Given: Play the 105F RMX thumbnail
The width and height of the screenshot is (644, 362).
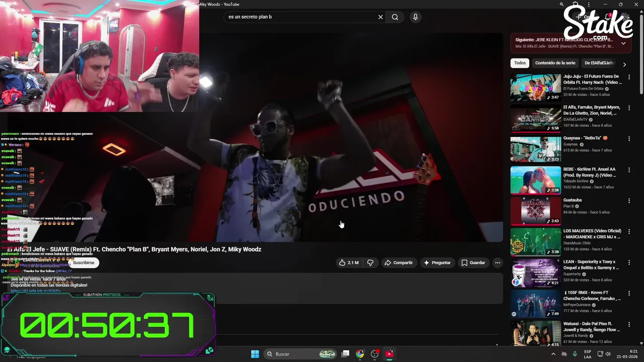Looking at the screenshot, I should click(x=535, y=304).
